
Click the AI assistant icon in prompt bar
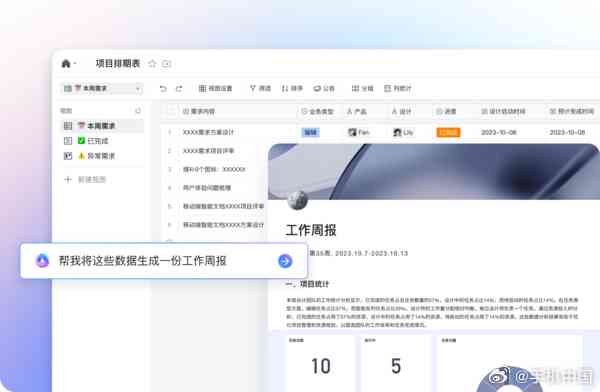coord(42,261)
